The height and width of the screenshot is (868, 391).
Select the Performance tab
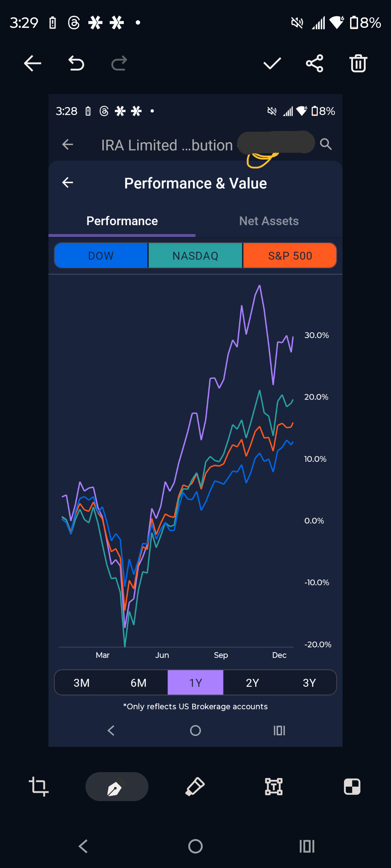pyautogui.click(x=122, y=221)
